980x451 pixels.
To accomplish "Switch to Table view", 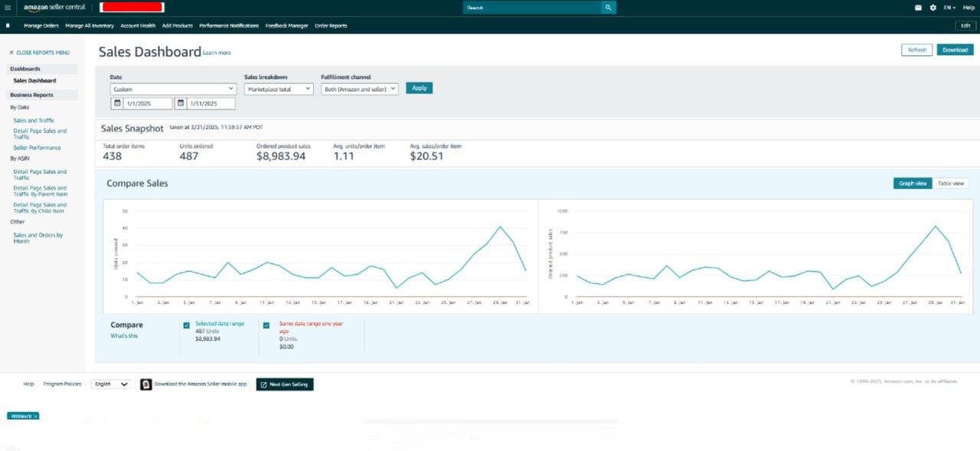I will click(951, 183).
